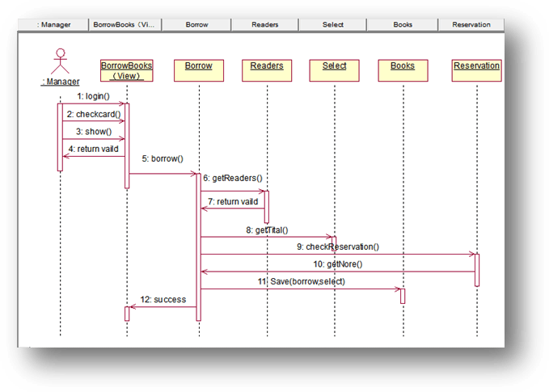Click the '10: getNore()' message label
The image size is (549, 392).
[337, 264]
